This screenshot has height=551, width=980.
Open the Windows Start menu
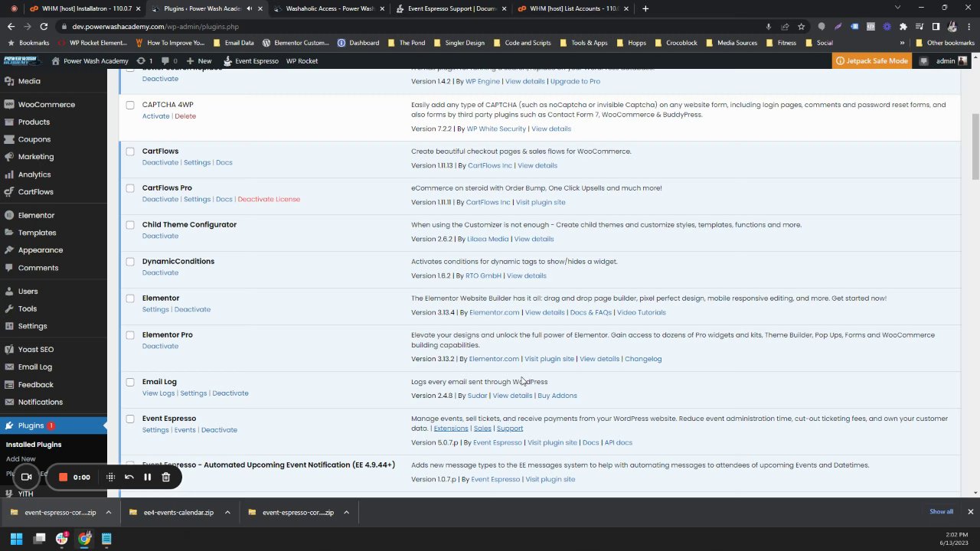(16, 539)
